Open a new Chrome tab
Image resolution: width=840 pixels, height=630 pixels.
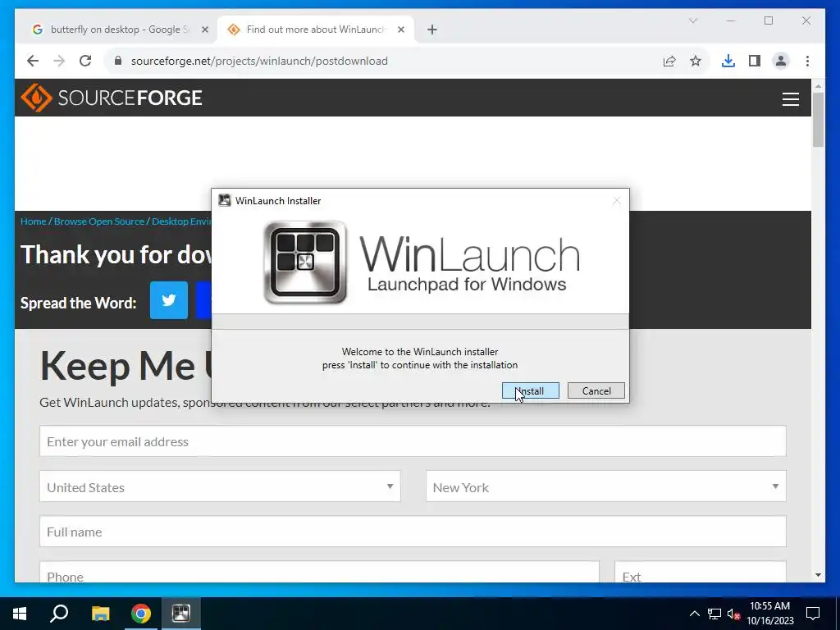pyautogui.click(x=431, y=30)
